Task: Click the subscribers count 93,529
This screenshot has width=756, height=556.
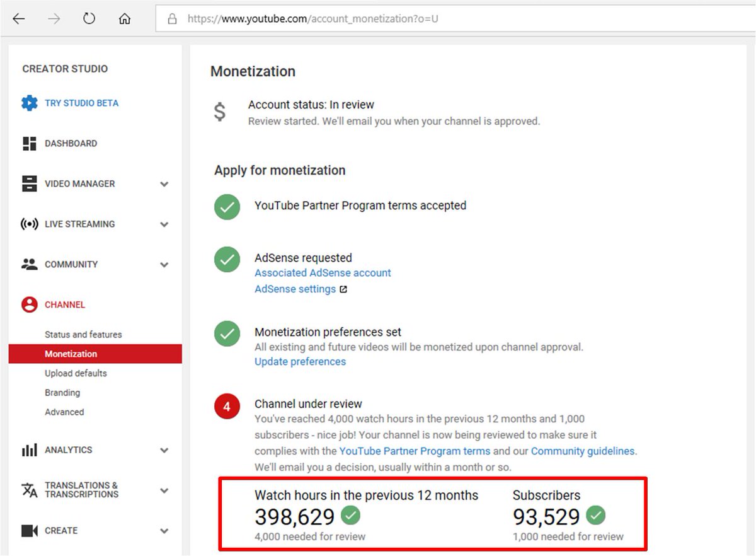Action: pyautogui.click(x=546, y=517)
